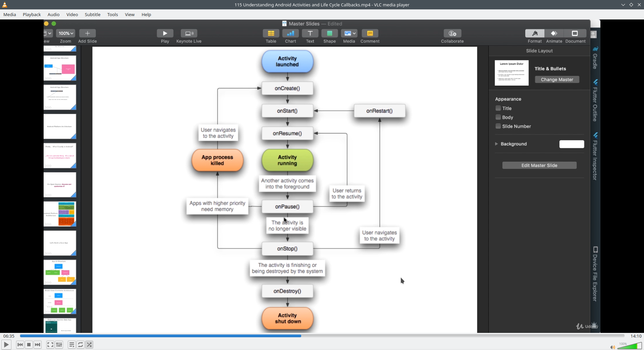Insert a Table from the toolbar
This screenshot has width=644, height=350.
271,33
